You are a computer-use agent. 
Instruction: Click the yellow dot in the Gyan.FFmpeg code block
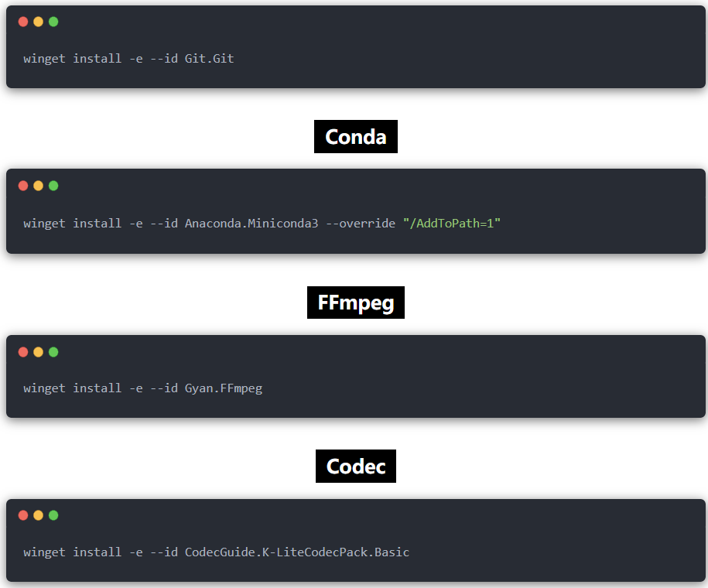pos(38,352)
